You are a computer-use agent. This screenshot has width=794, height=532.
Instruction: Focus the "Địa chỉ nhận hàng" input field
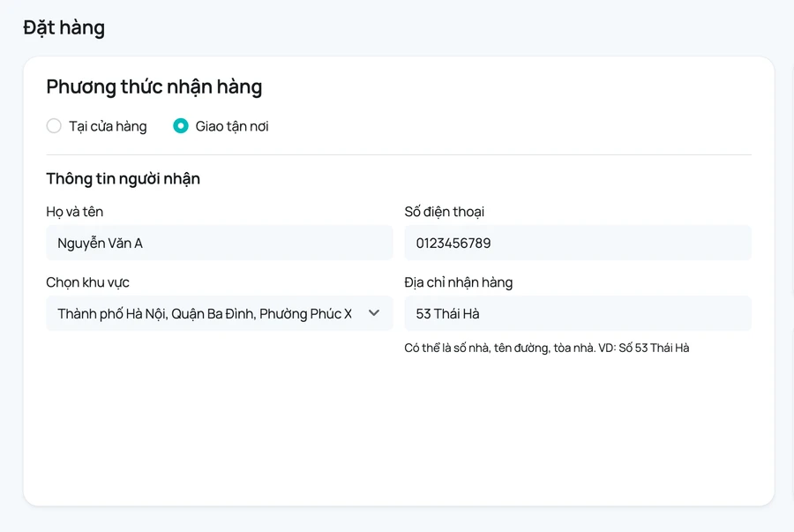point(578,313)
